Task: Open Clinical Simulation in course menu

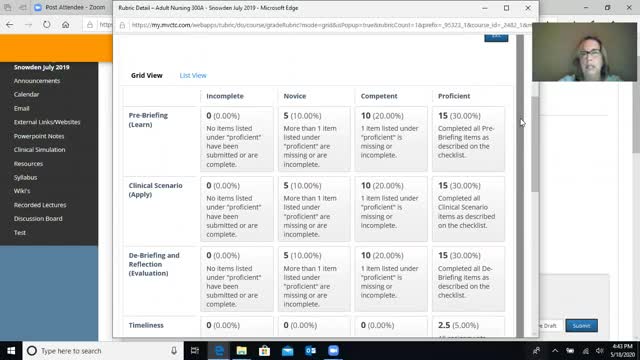Action: (40, 150)
